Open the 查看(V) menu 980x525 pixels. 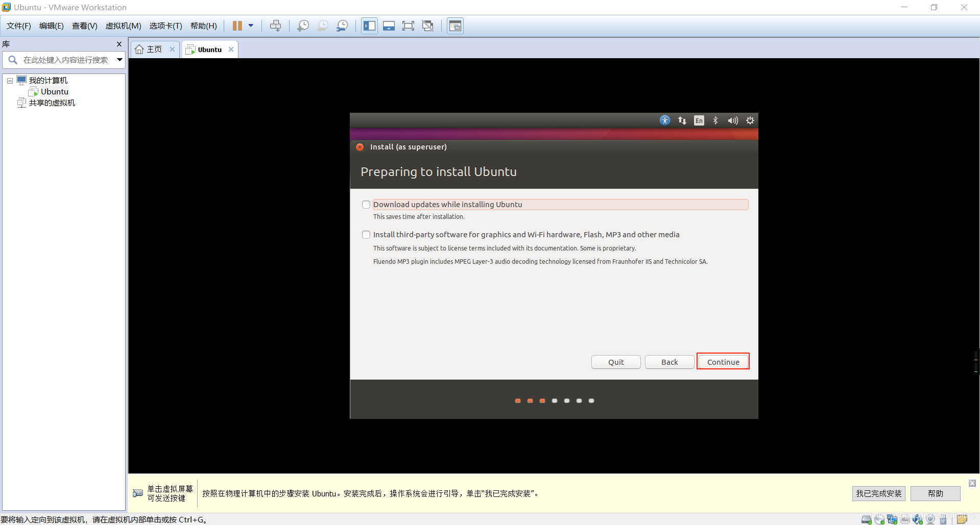point(85,26)
